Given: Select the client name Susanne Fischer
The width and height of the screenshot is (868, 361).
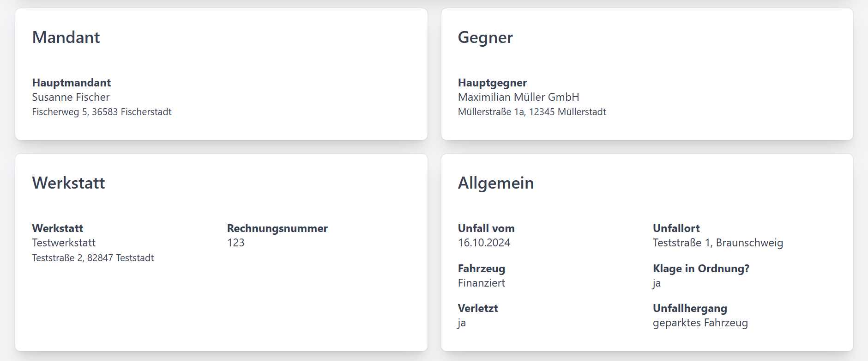Looking at the screenshot, I should (x=71, y=97).
